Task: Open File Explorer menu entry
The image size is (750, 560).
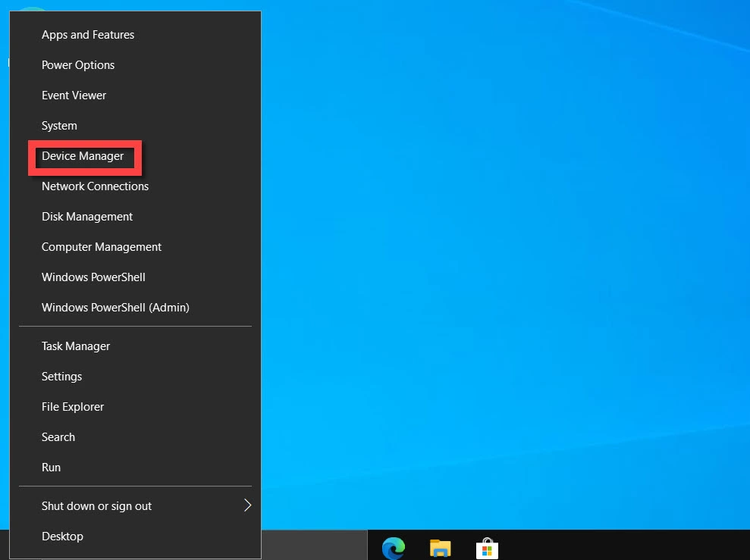Action: 135,407
